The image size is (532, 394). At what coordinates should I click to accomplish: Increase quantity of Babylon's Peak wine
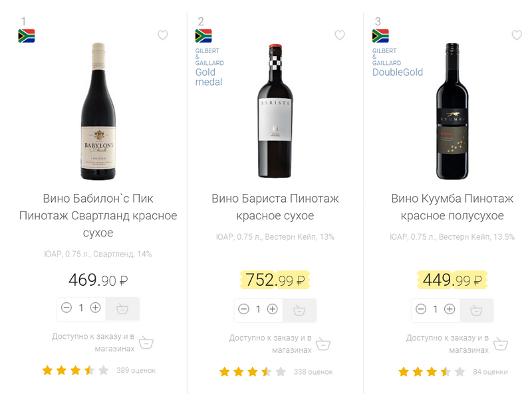(95, 308)
